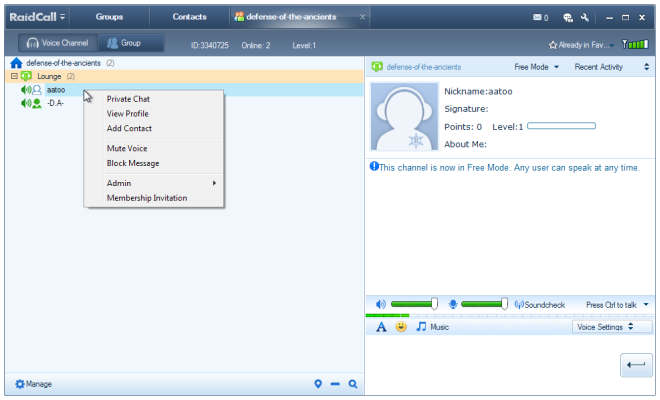Click the Level 1 progress bar
660x400 pixels.
(x=561, y=126)
